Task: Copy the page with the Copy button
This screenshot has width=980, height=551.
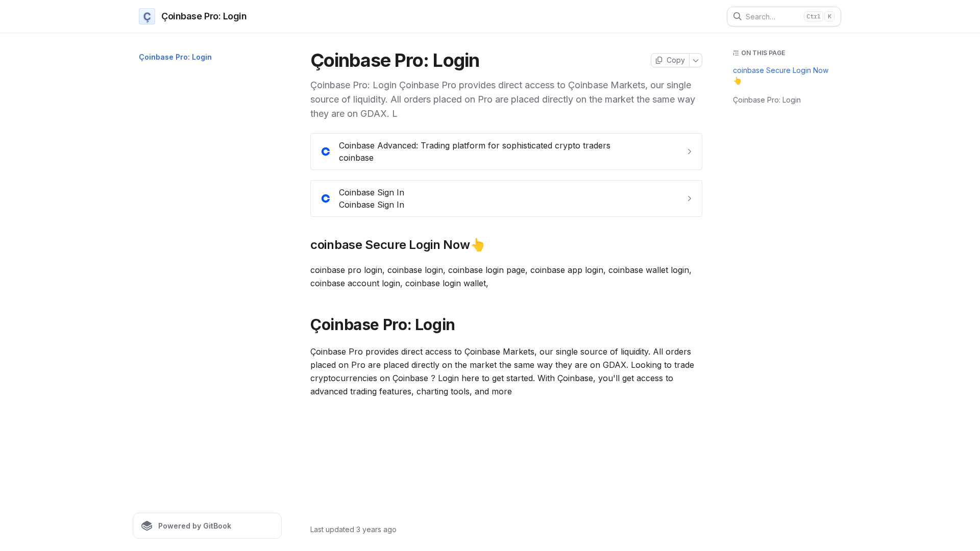Action: (670, 60)
